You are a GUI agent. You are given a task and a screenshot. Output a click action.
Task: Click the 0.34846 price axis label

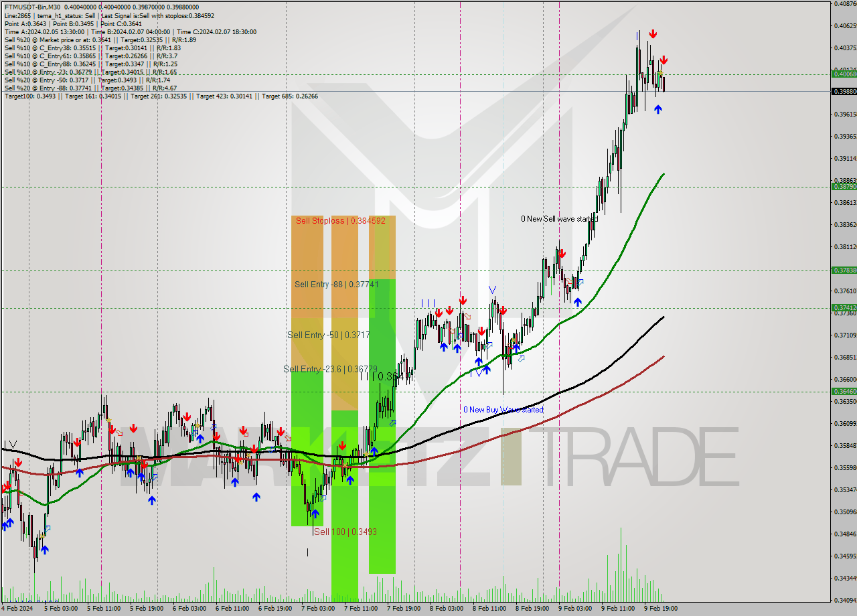(845, 534)
